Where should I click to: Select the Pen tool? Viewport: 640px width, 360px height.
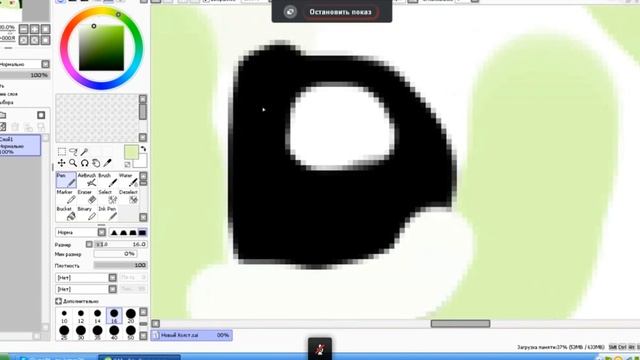coord(66,180)
